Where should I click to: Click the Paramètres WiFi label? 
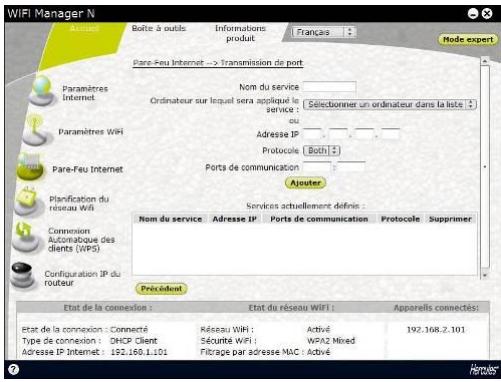coord(91,132)
